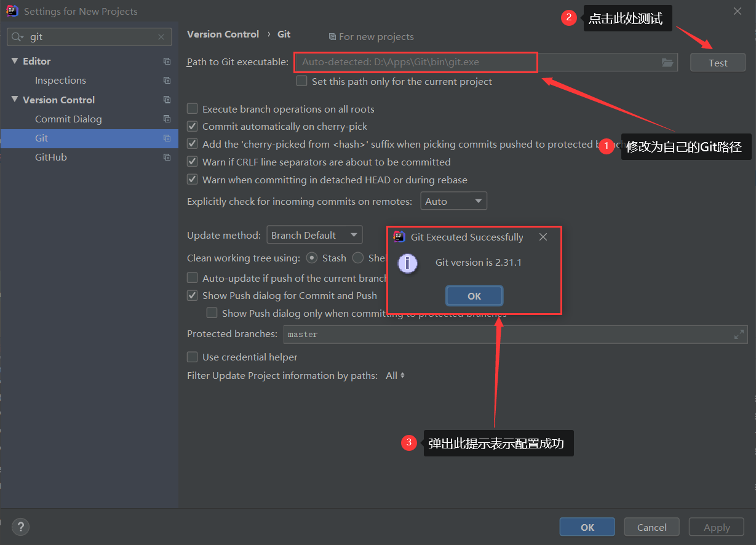The image size is (756, 545).
Task: Click the copy icon beside Editor
Action: (x=167, y=62)
